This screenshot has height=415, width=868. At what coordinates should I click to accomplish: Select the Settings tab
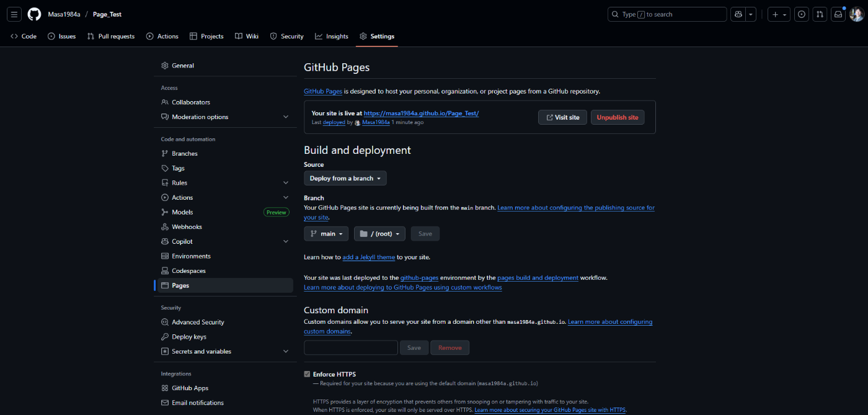tap(377, 37)
